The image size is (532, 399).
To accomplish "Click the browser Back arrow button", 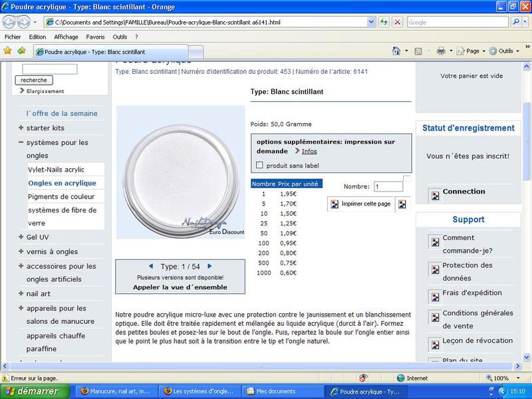I will [10, 22].
